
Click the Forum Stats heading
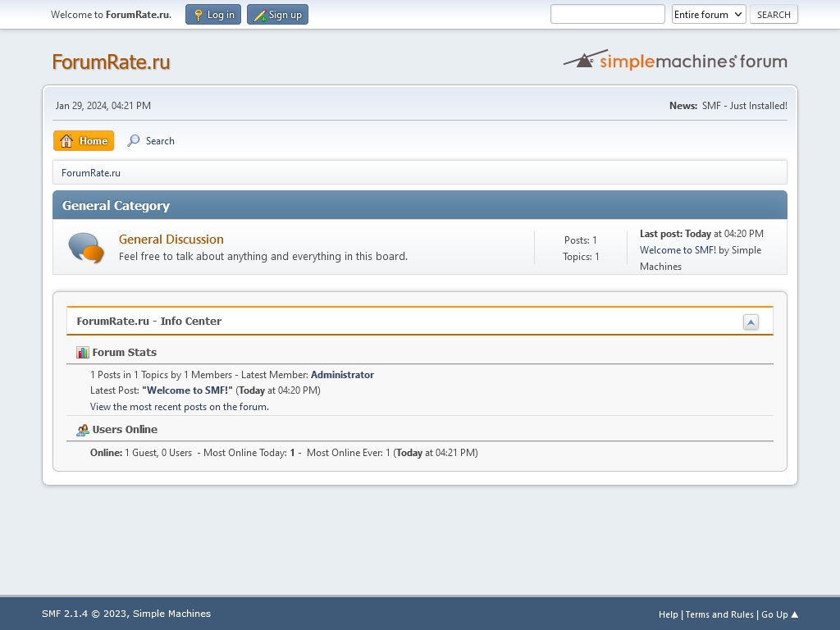coord(125,353)
